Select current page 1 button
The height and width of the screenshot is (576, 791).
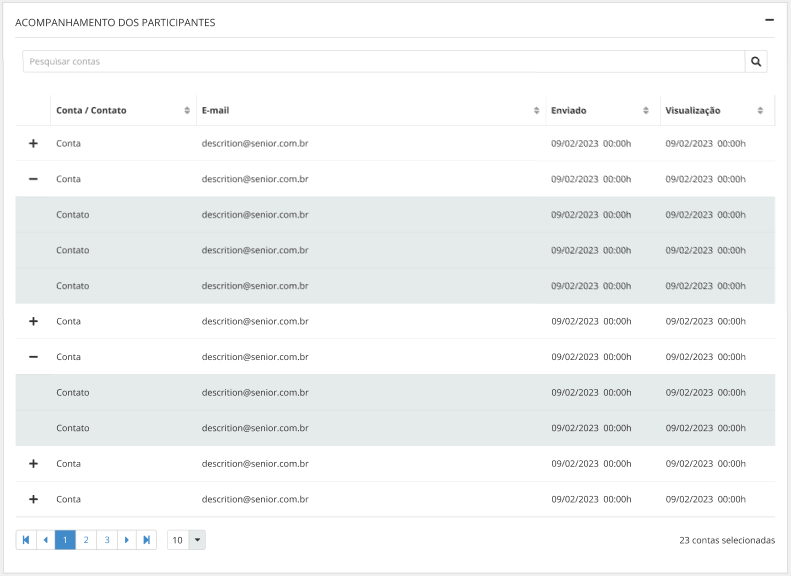(65, 540)
